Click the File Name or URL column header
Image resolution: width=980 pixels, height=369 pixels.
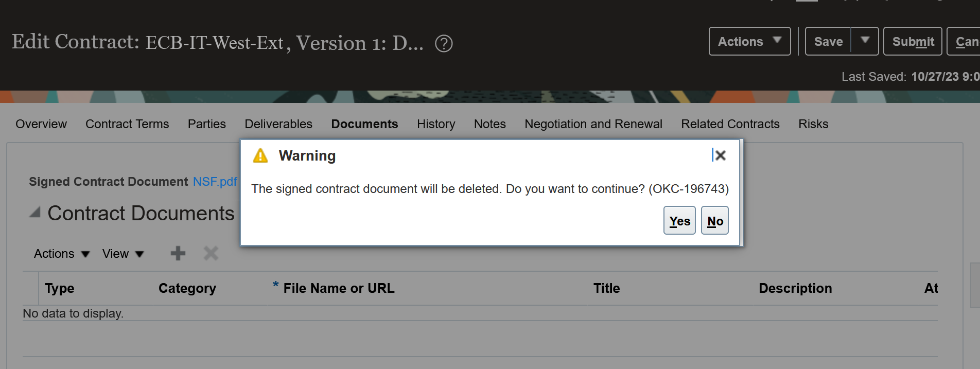click(338, 288)
